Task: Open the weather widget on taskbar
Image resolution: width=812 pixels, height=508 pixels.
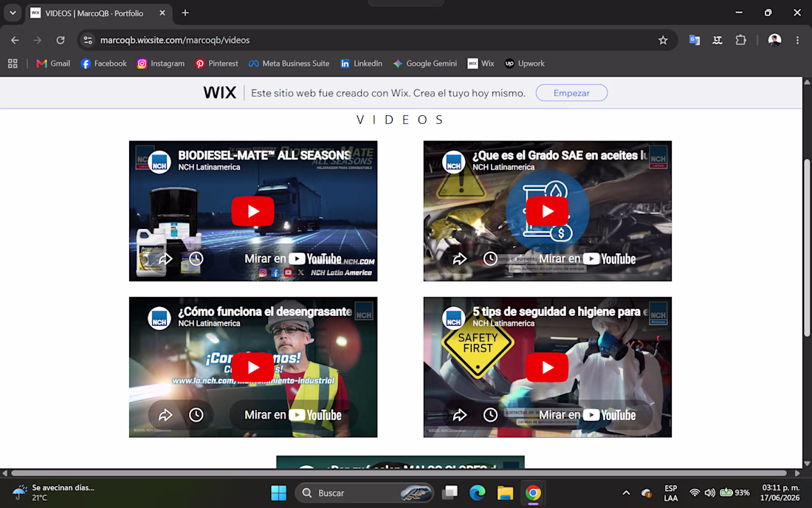Action: click(x=54, y=492)
